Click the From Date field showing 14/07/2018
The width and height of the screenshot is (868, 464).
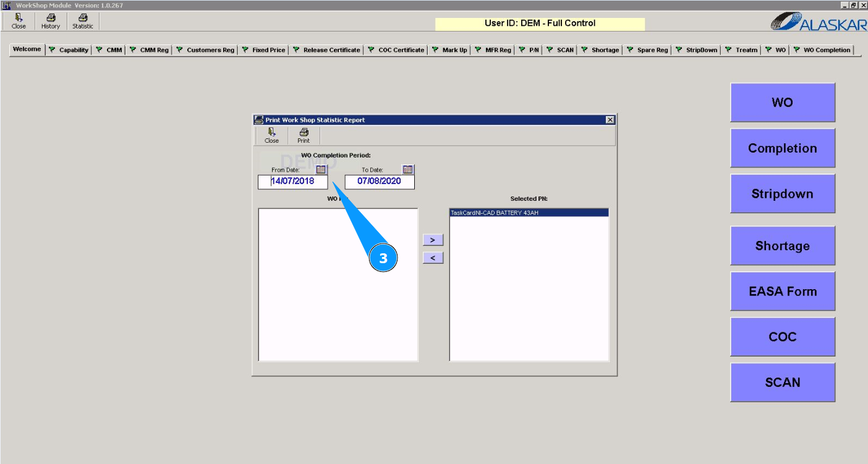[x=293, y=182]
